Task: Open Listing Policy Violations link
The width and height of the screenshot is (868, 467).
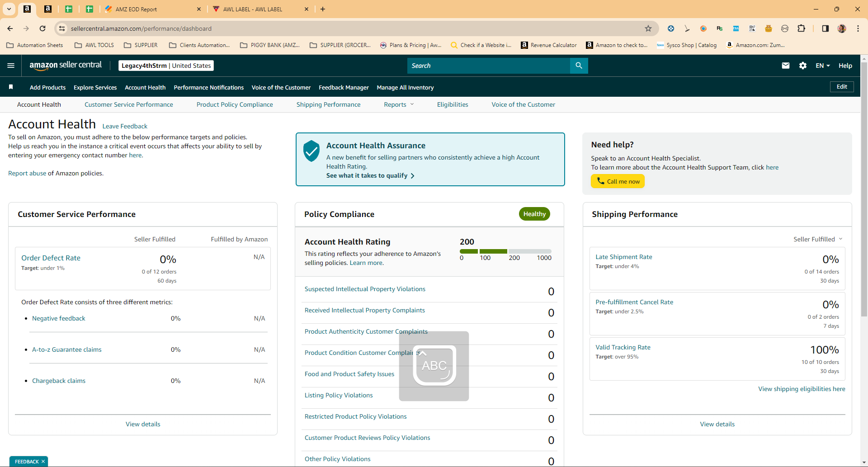Action: point(339,395)
